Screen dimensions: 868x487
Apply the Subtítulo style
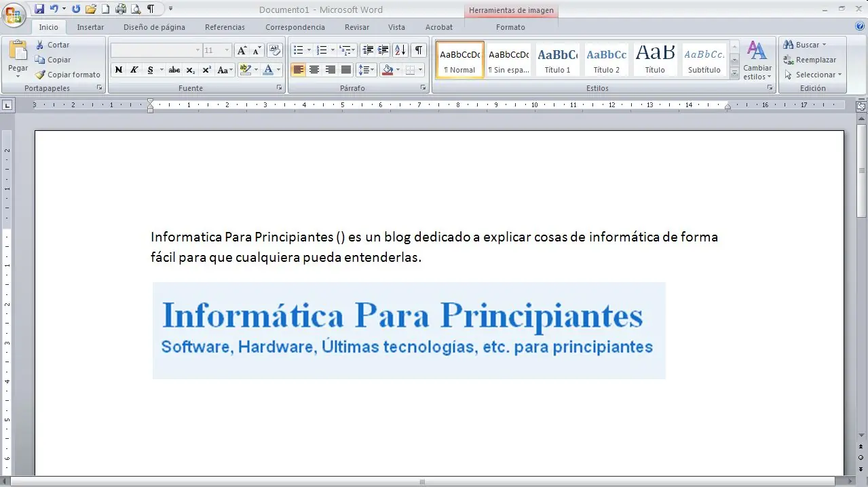(x=704, y=60)
